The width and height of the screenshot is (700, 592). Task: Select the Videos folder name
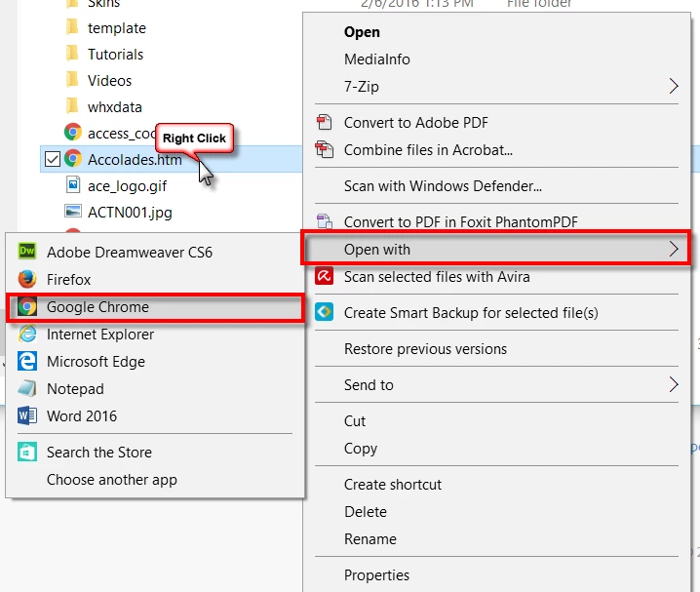(x=109, y=81)
